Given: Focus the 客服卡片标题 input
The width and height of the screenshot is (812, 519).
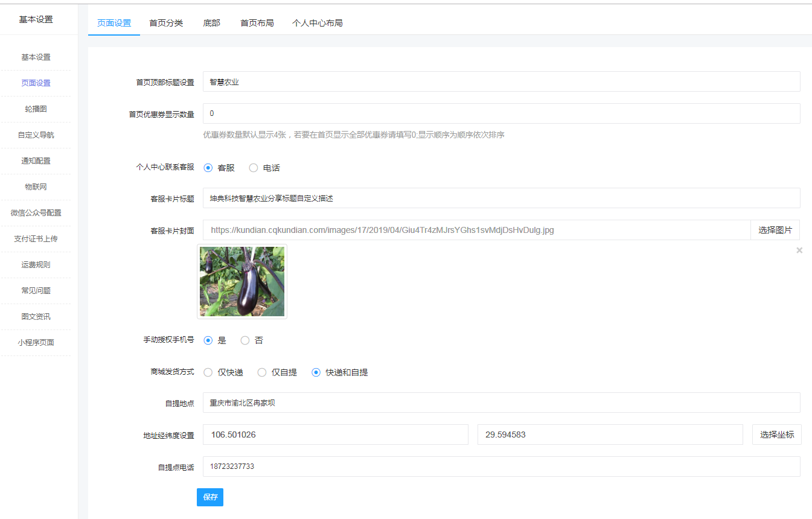Looking at the screenshot, I should coord(502,198).
